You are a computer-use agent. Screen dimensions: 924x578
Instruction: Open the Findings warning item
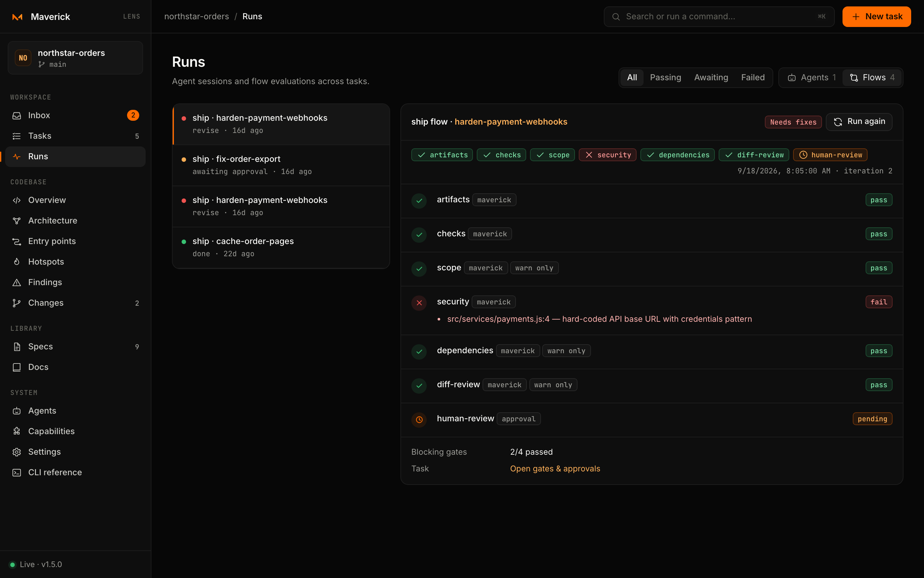(75, 282)
